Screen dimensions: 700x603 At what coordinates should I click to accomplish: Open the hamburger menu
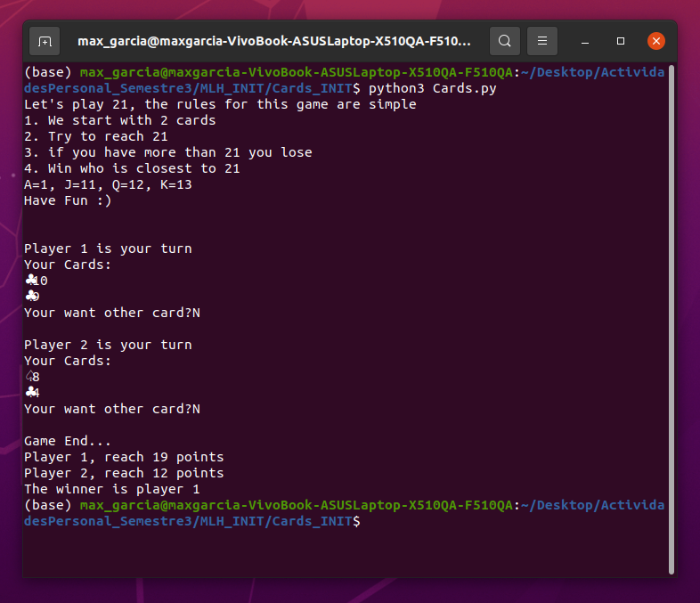pyautogui.click(x=542, y=41)
